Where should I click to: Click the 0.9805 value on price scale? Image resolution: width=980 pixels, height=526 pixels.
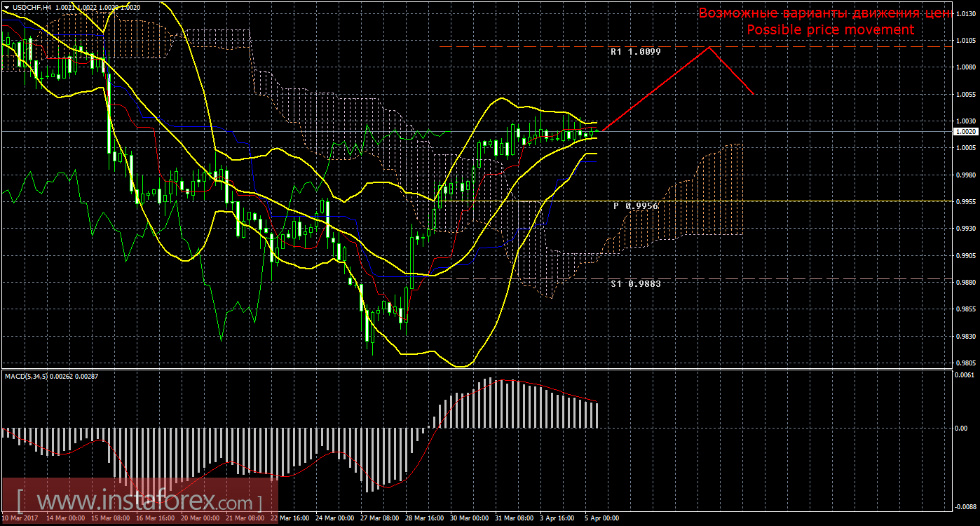click(x=965, y=363)
